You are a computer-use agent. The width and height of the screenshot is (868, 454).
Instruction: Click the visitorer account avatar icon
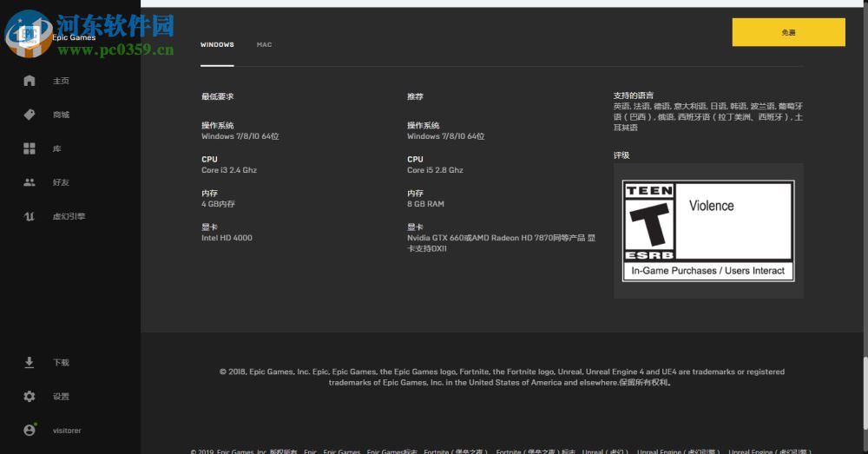point(30,430)
